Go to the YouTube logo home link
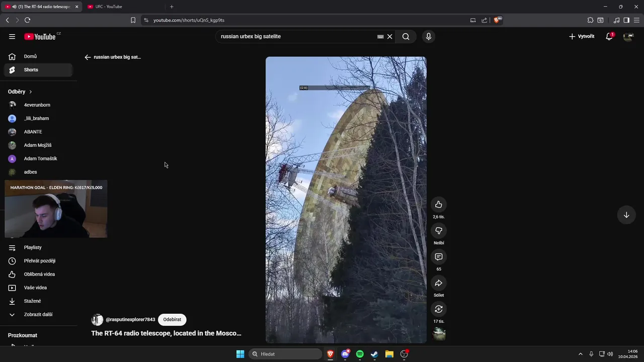Viewport: 644px width, 362px height. click(x=40, y=36)
